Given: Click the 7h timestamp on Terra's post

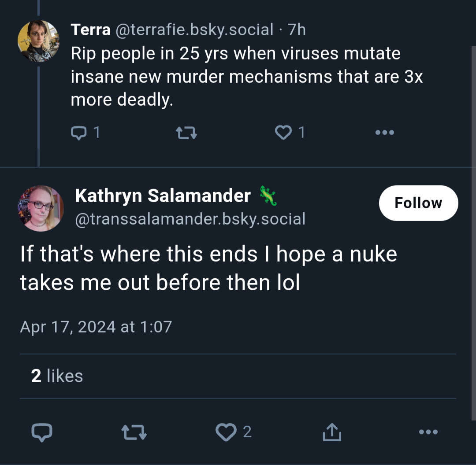Looking at the screenshot, I should click(297, 30).
